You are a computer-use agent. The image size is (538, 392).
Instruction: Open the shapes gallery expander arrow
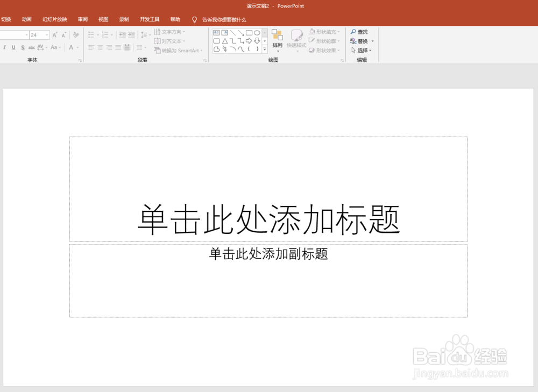(264, 48)
